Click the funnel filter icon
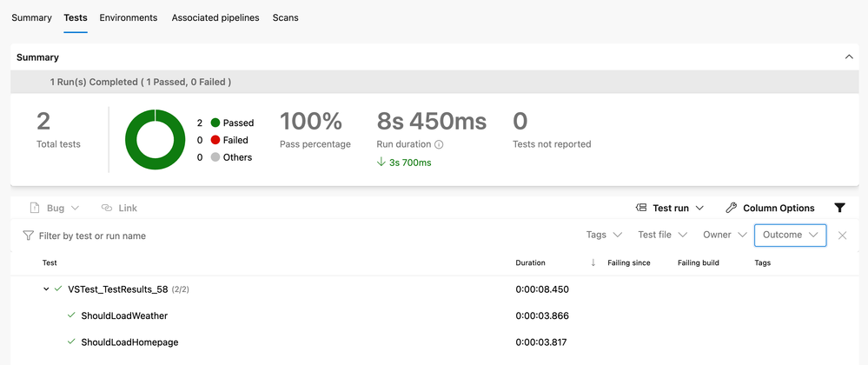The height and width of the screenshot is (365, 868). click(x=839, y=208)
